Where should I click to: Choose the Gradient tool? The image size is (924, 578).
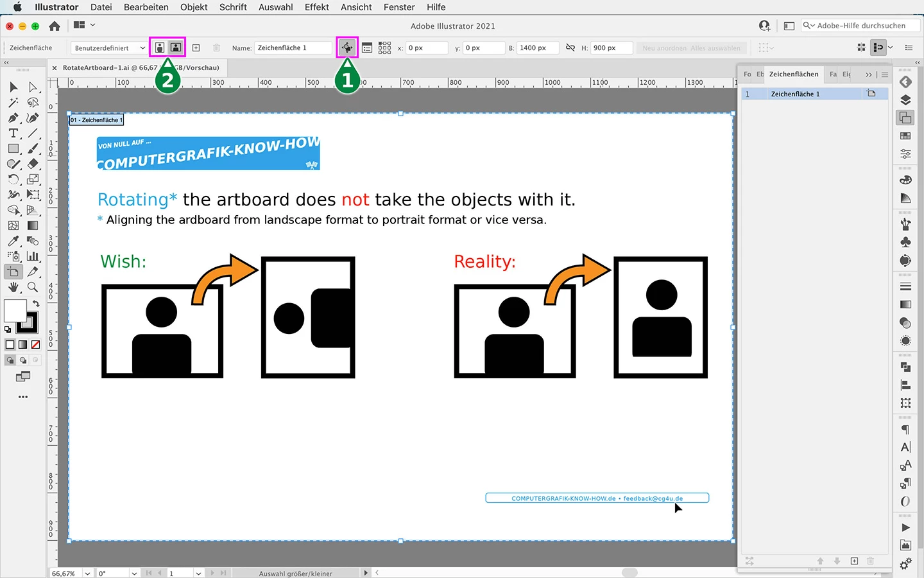tap(33, 225)
